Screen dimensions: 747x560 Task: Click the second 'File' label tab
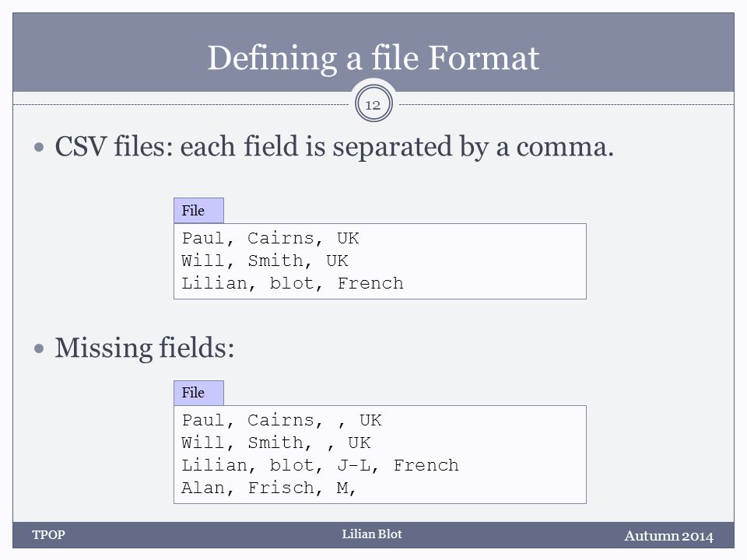(198, 393)
